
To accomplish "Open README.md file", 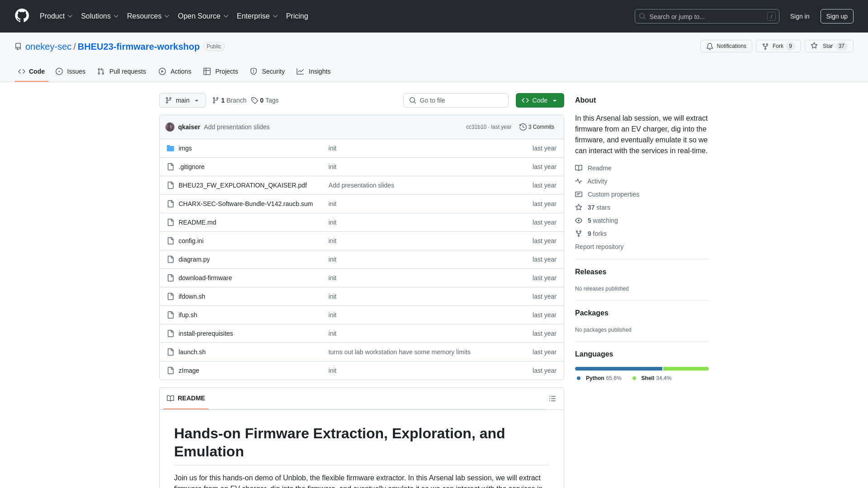I will click(197, 222).
